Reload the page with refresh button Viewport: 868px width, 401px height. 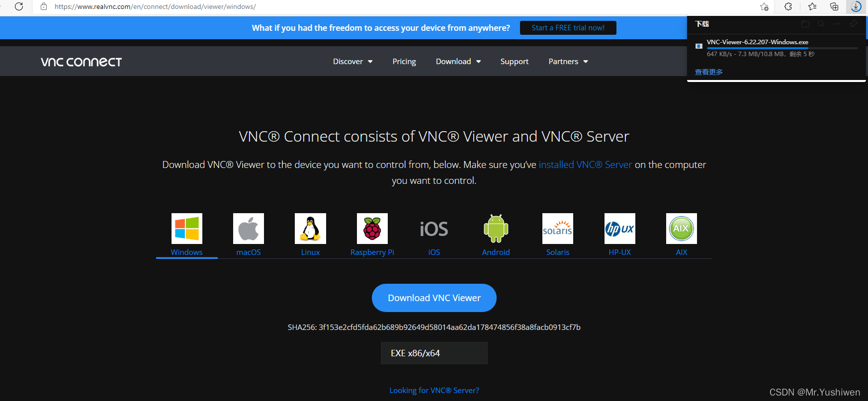pos(19,6)
